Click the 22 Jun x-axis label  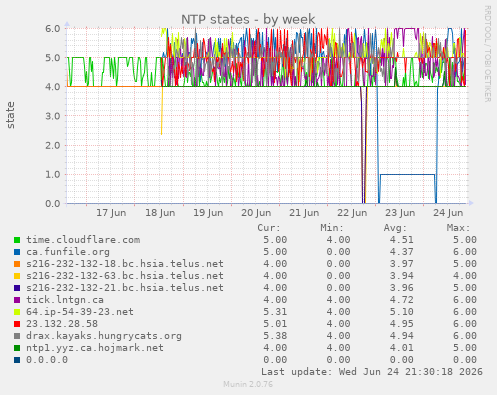coord(352,213)
